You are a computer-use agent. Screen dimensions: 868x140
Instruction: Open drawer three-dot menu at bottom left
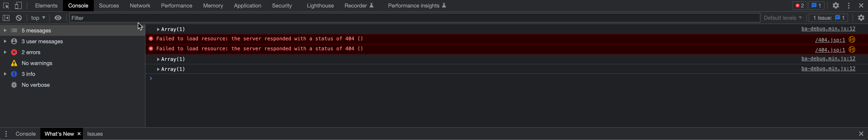point(6,134)
